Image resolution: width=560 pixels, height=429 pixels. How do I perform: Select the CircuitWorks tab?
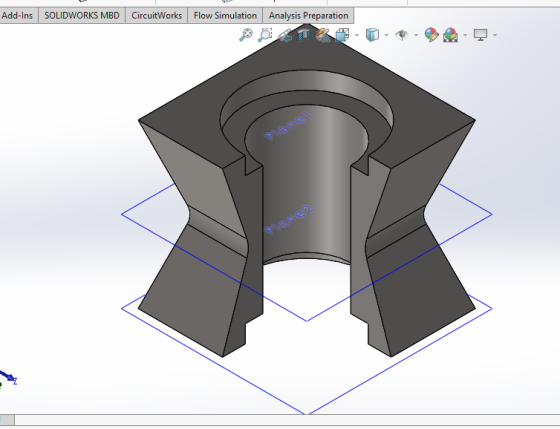pyautogui.click(x=156, y=16)
